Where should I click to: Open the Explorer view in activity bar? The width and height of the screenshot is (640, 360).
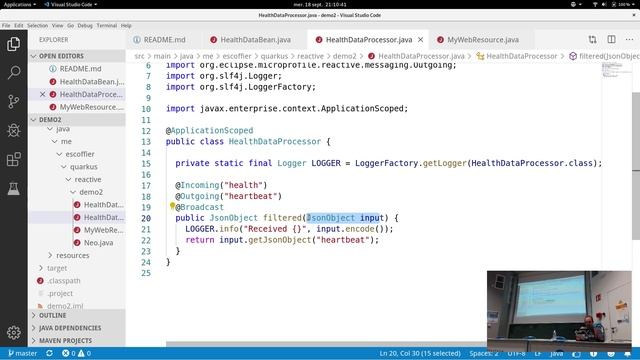point(13,44)
